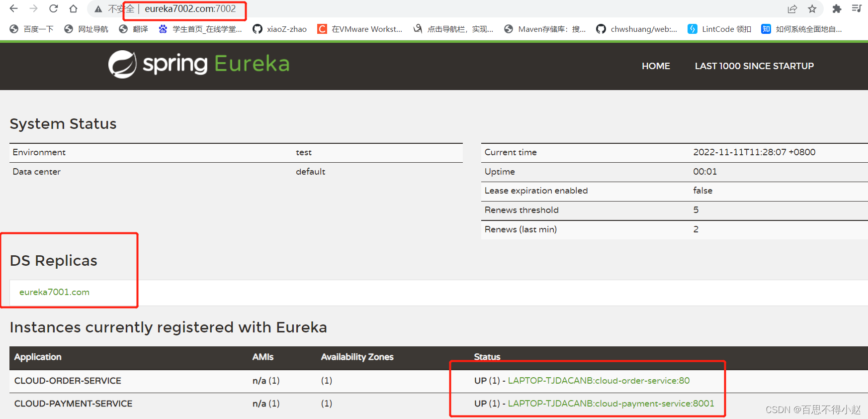Viewport: 868px width, 419px height.
Task: Select the CLOUD-ORDER-SERVICE application cell
Action: 68,380
